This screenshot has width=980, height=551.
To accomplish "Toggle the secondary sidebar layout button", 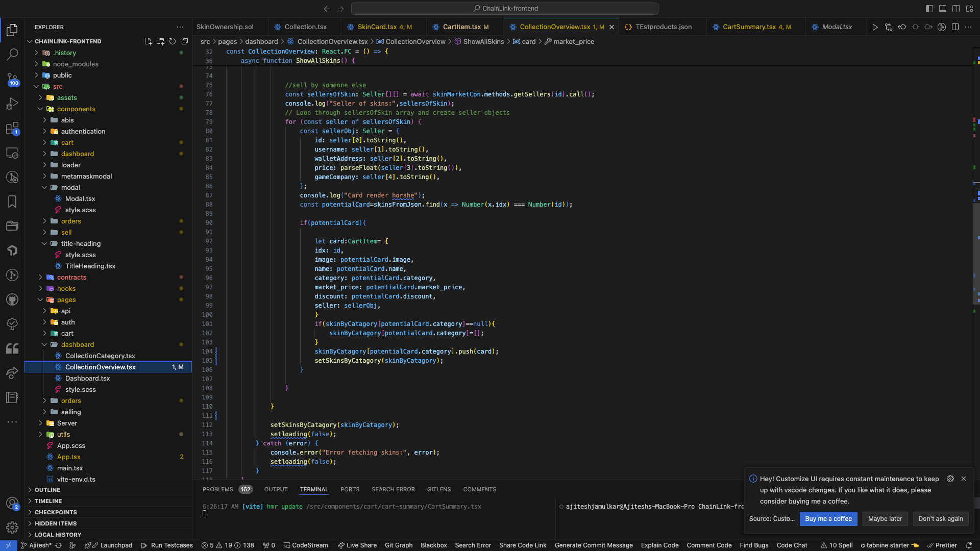I will (x=956, y=9).
